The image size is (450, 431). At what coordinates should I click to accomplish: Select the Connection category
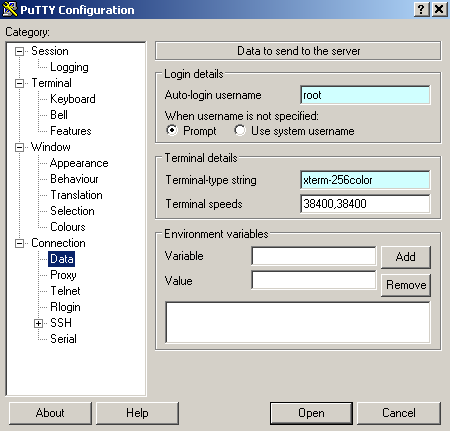[58, 243]
